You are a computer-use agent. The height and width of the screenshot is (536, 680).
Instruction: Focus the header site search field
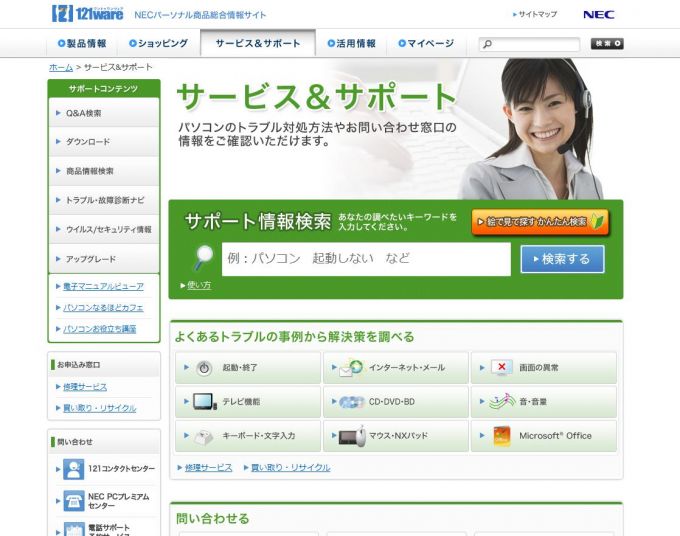coord(530,44)
